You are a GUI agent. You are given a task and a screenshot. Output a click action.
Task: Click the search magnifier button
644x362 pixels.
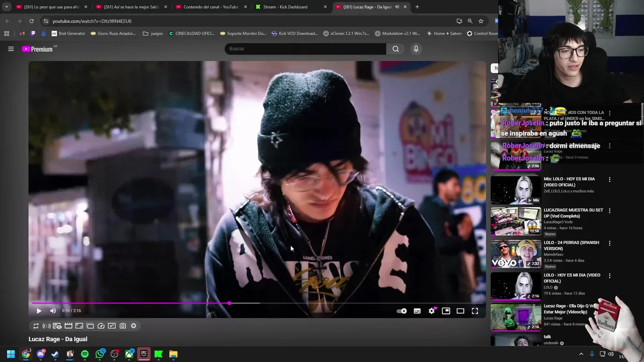[395, 49]
